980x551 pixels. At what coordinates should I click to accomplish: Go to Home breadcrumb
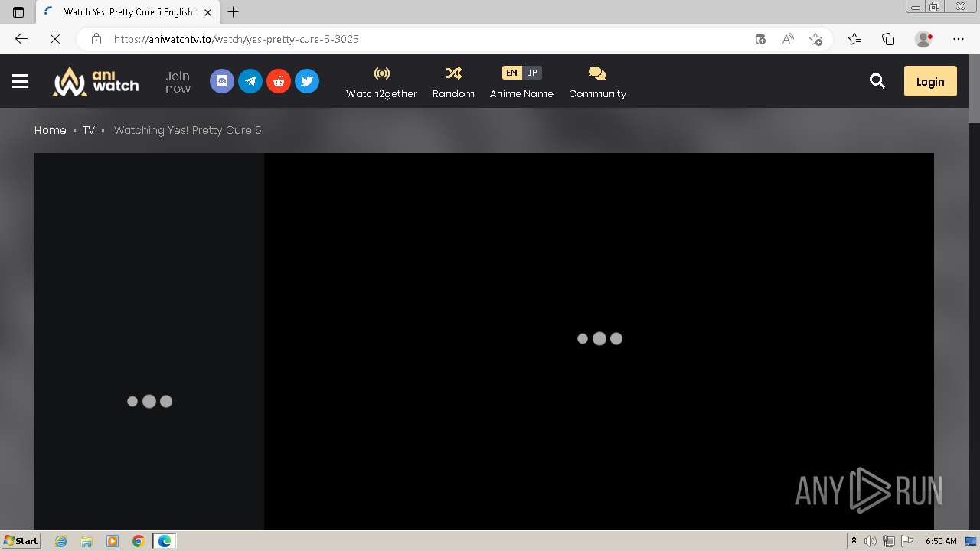51,130
